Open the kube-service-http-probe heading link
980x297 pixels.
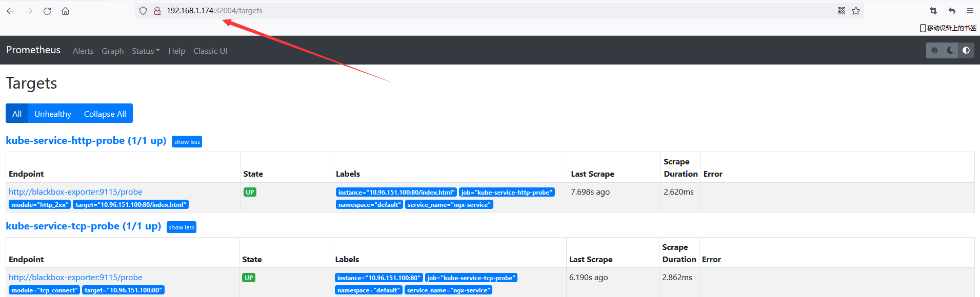pos(86,140)
